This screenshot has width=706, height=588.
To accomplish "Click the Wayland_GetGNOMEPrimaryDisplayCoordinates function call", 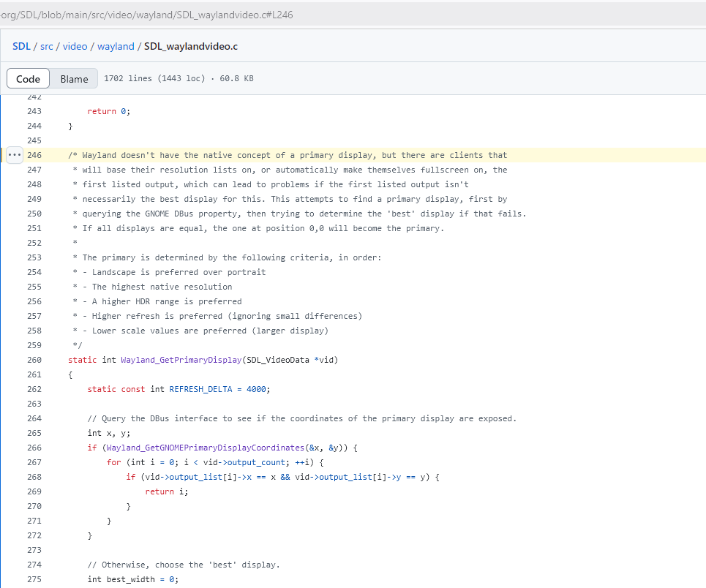I will point(206,448).
